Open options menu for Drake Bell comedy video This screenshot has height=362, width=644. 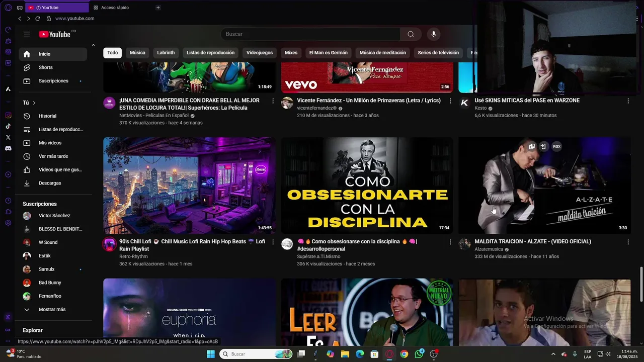[x=273, y=101]
